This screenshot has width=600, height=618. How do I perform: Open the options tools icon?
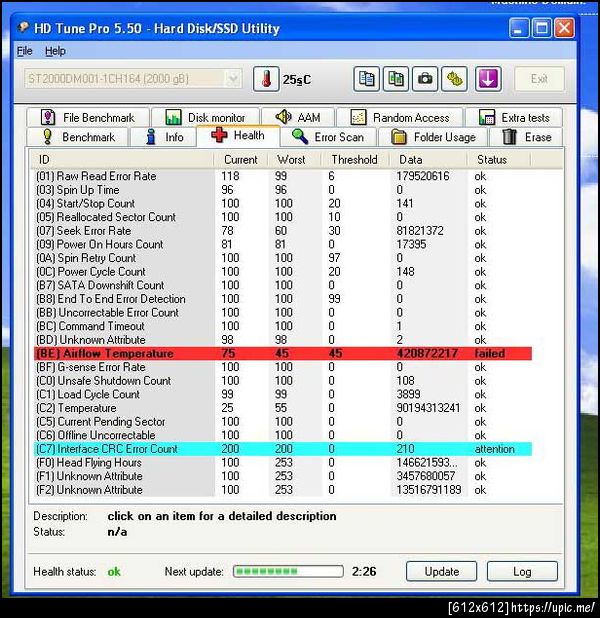(455, 79)
